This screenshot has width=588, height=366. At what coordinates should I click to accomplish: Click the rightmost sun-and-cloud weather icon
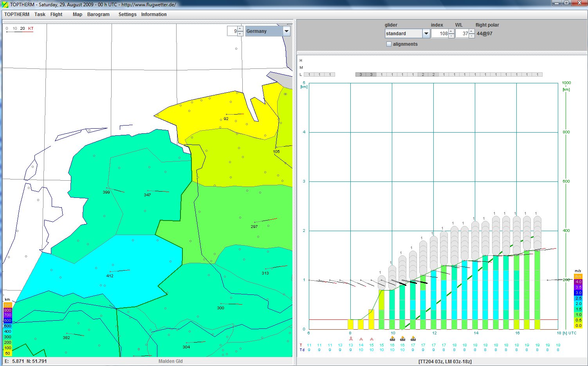pyautogui.click(x=413, y=339)
